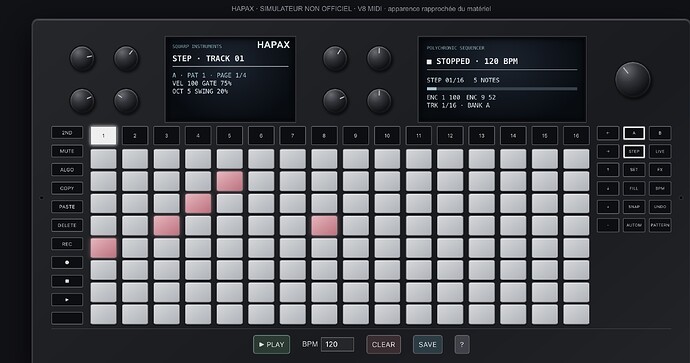Select step header 7
Image resolution: width=690 pixels, height=363 pixels.
click(293, 136)
